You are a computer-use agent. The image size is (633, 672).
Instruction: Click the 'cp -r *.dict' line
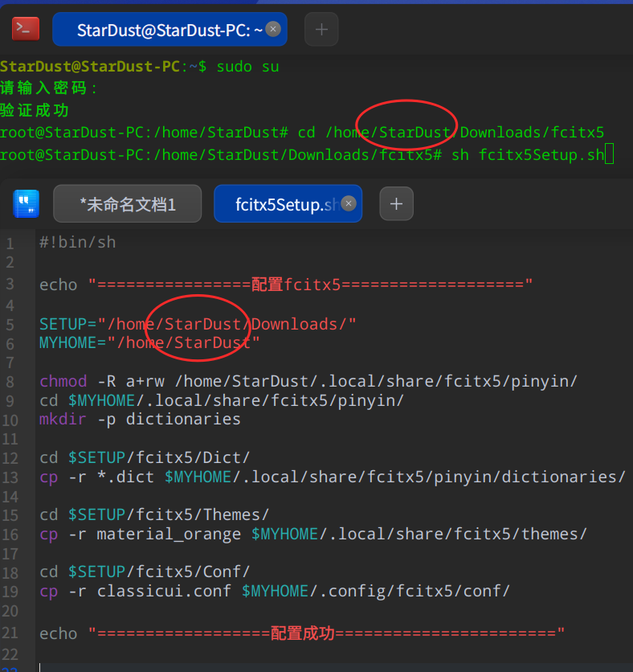[332, 477]
